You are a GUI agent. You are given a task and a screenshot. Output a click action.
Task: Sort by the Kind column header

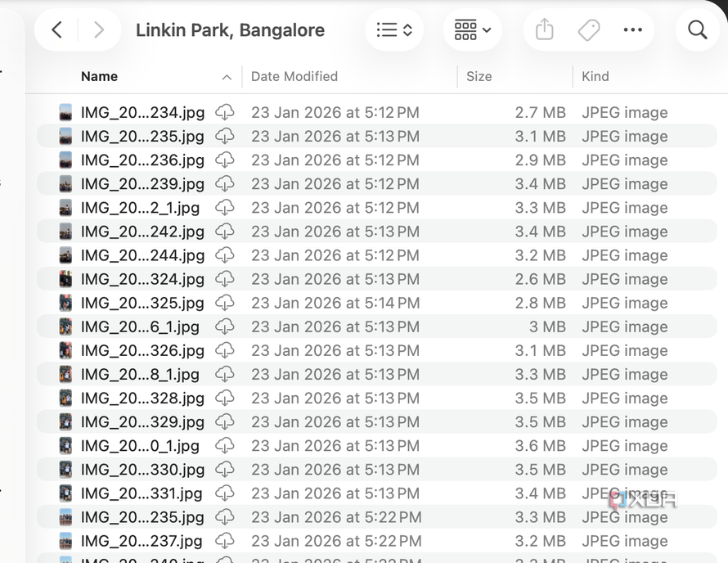point(595,76)
